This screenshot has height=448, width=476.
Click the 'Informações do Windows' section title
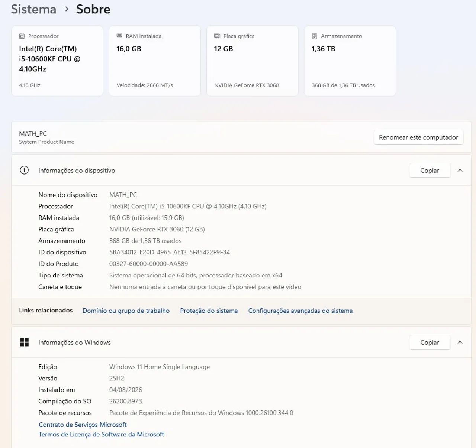[x=74, y=342]
